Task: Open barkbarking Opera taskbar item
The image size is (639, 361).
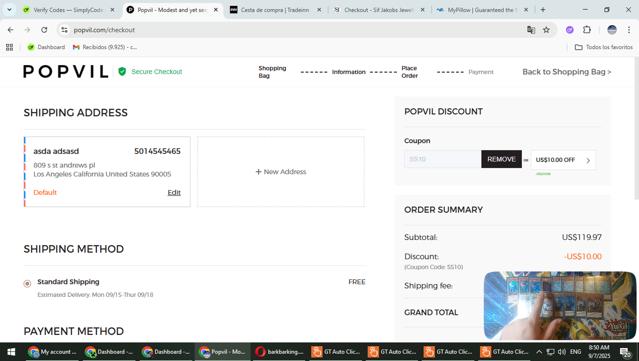Action: click(x=279, y=352)
